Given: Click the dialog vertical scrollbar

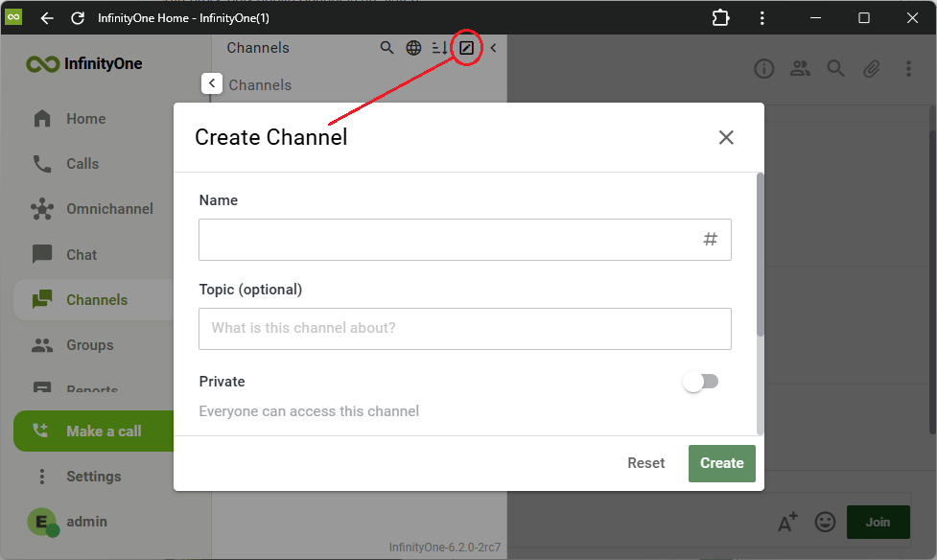Looking at the screenshot, I should [x=761, y=255].
